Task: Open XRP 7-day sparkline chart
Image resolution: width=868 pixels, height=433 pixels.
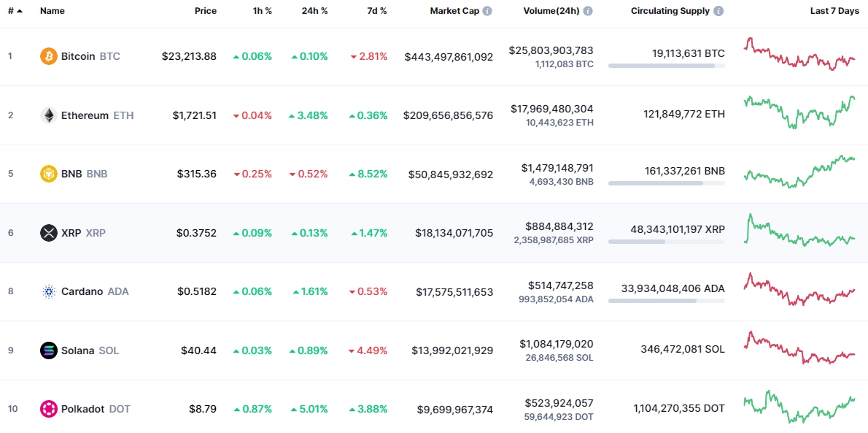Action: pyautogui.click(x=799, y=230)
